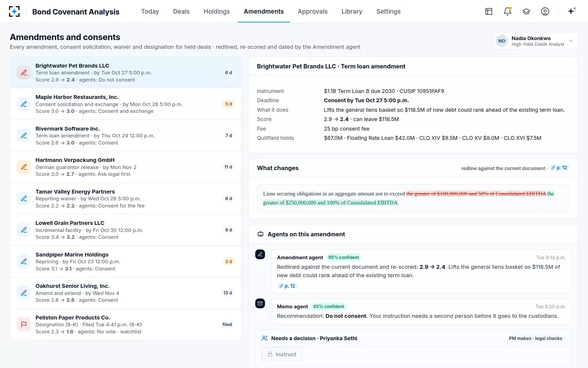Follow the p. 12 link under Amendment agent

click(287, 286)
